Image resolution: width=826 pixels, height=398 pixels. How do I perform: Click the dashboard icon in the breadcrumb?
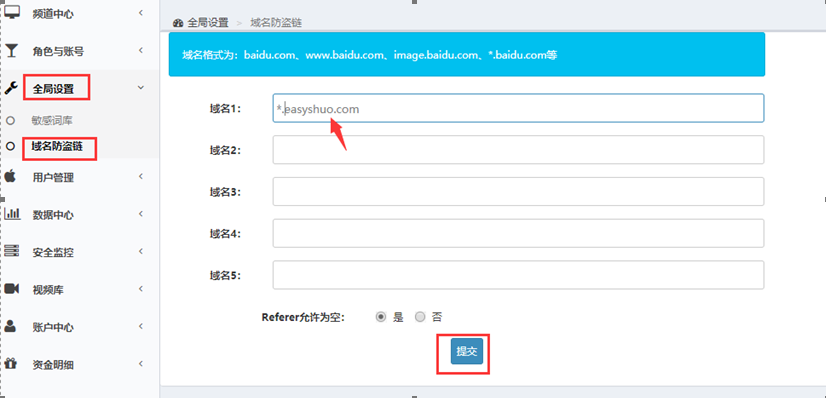pos(178,23)
